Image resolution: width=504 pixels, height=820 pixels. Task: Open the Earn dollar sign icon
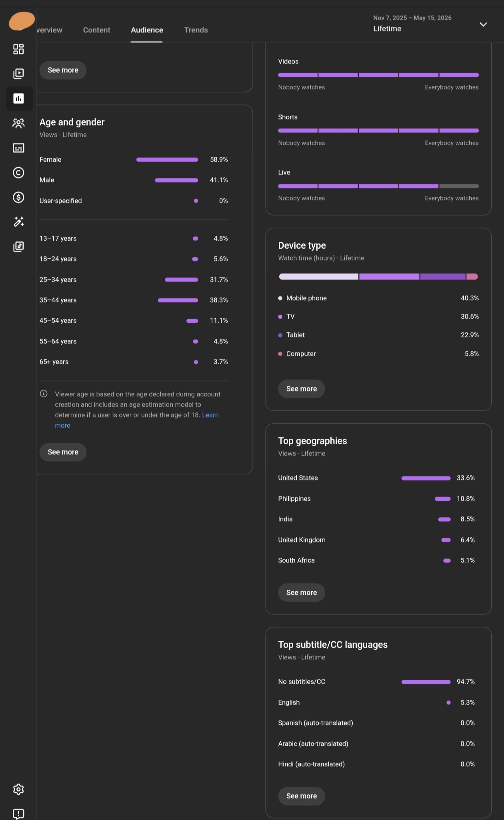[18, 197]
